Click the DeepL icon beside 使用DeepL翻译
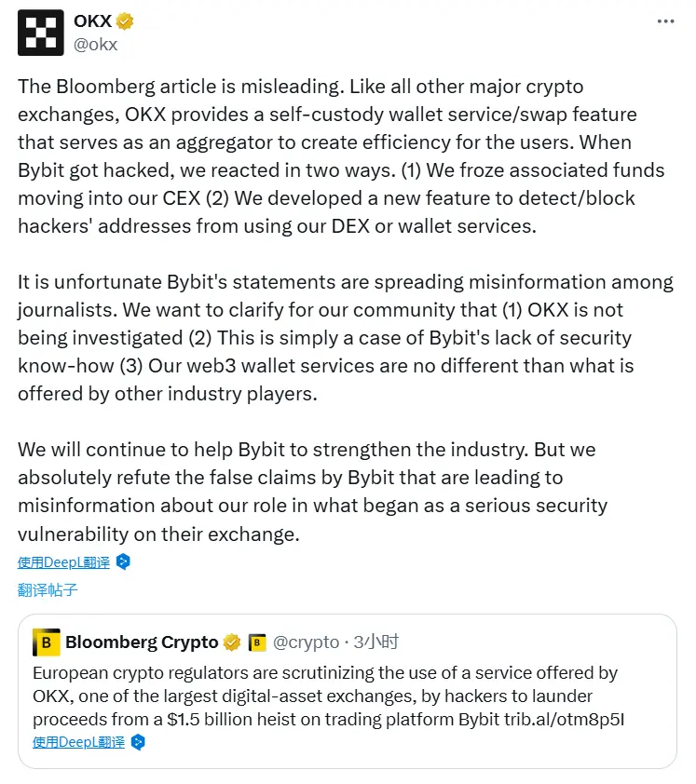The image size is (696, 784). pyautogui.click(x=121, y=562)
